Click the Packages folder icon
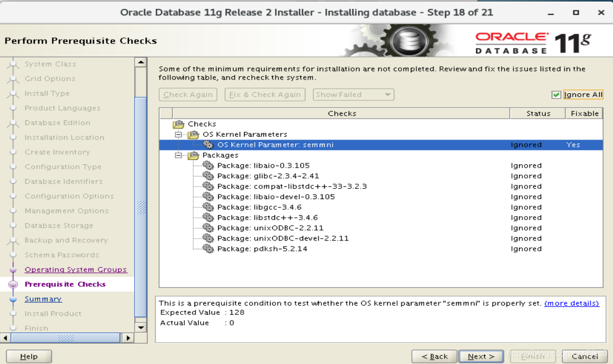 click(x=193, y=156)
